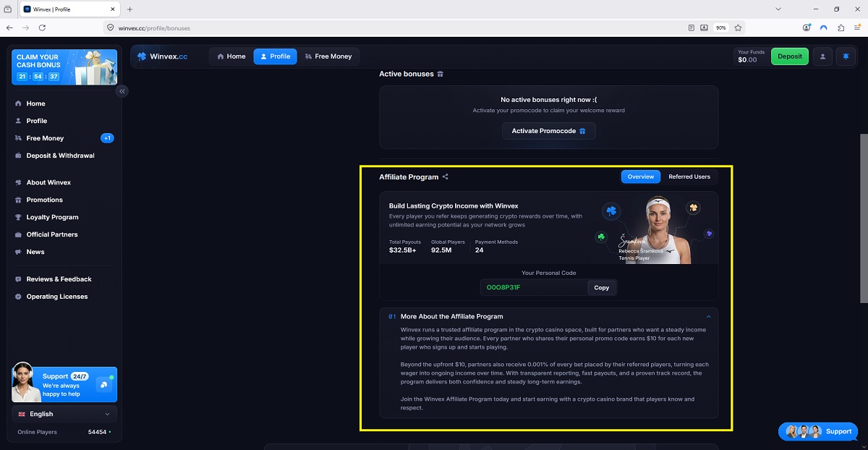Open Free Money in the top navigation
The width and height of the screenshot is (868, 450).
pos(328,56)
